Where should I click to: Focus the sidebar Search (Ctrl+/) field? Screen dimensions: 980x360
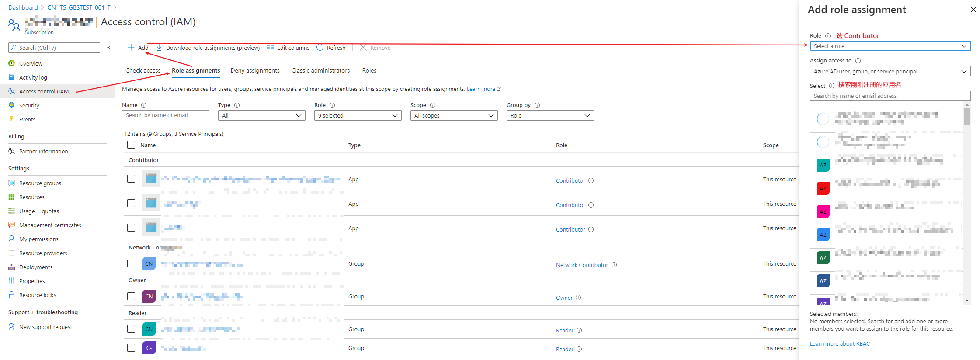(x=54, y=48)
